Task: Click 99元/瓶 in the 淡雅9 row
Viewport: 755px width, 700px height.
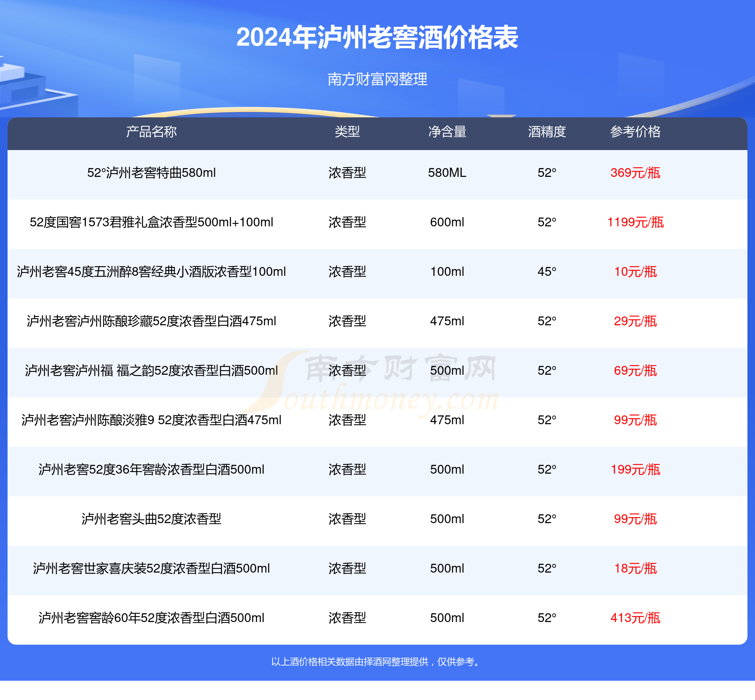Action: 635,420
